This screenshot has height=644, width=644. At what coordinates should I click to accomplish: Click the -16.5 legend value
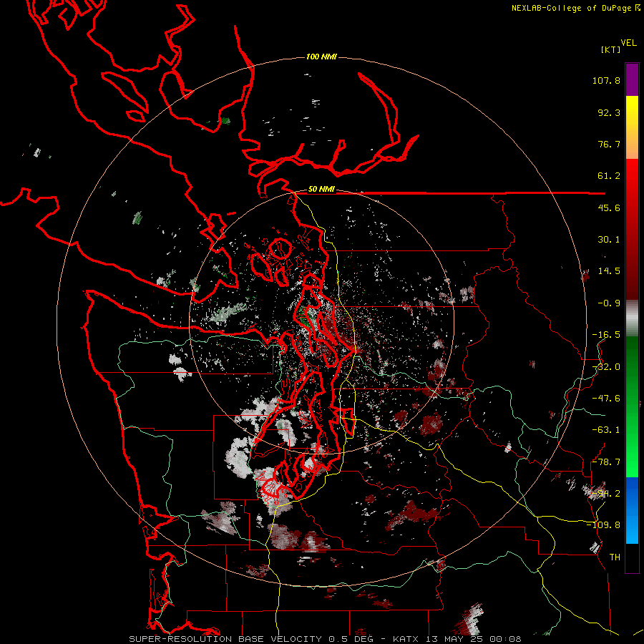point(606,335)
